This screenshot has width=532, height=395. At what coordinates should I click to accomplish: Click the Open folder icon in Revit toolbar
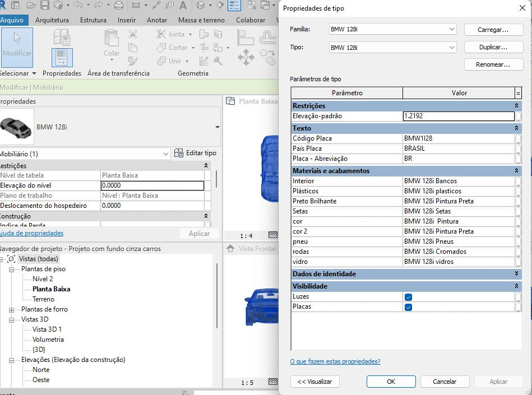point(31,5)
